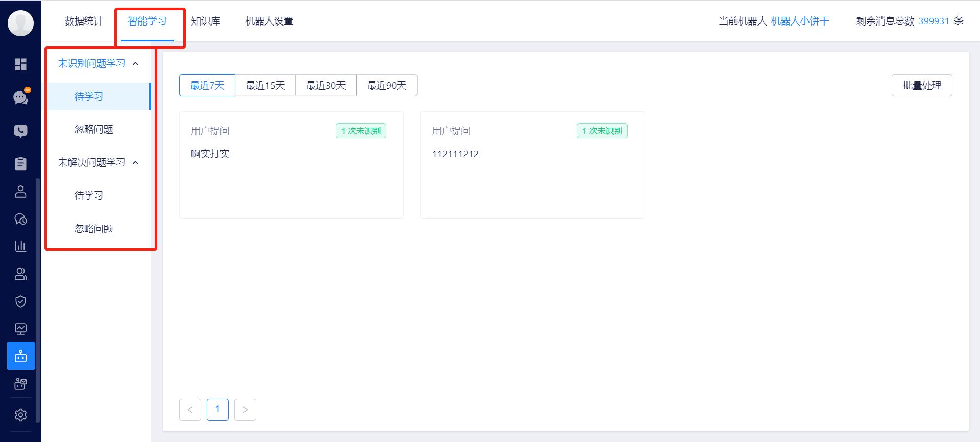The height and width of the screenshot is (442, 980).
Task: Switch to 最近30天 filter
Action: 326,85
